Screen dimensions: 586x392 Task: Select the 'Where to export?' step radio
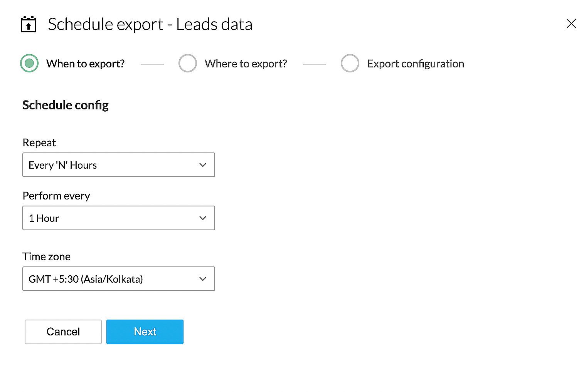188,64
